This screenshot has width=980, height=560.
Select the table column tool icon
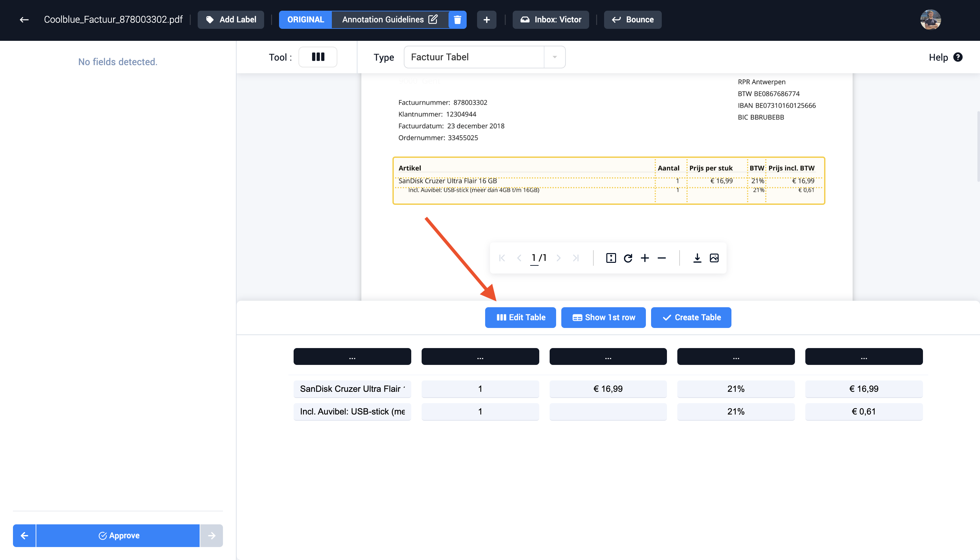tap(318, 57)
